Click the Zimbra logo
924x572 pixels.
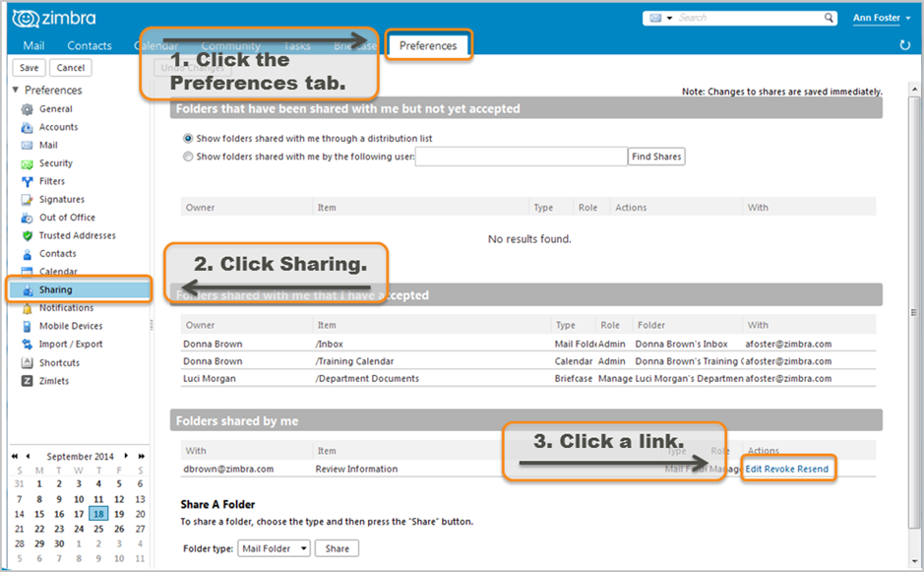tap(53, 19)
